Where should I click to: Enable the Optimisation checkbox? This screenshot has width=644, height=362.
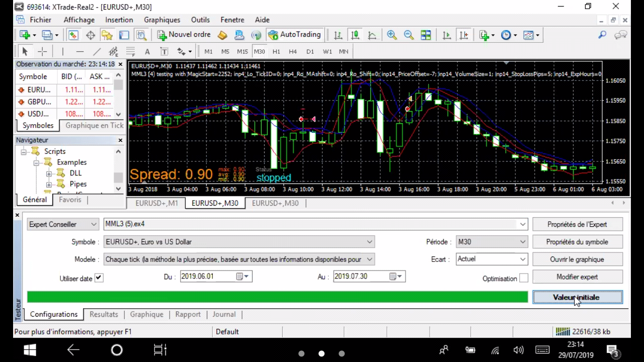[x=524, y=278]
